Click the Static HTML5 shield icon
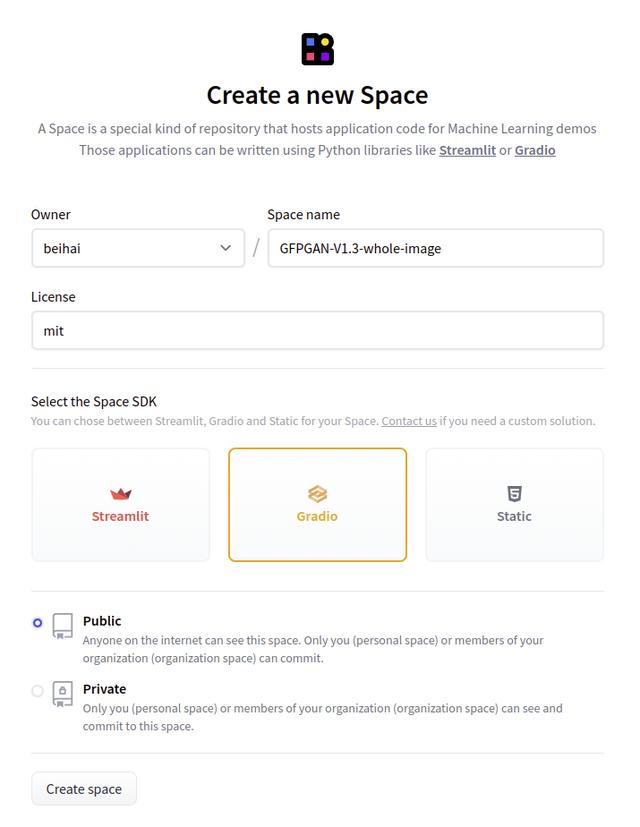Image resolution: width=640 pixels, height=827 pixels. 514,494
